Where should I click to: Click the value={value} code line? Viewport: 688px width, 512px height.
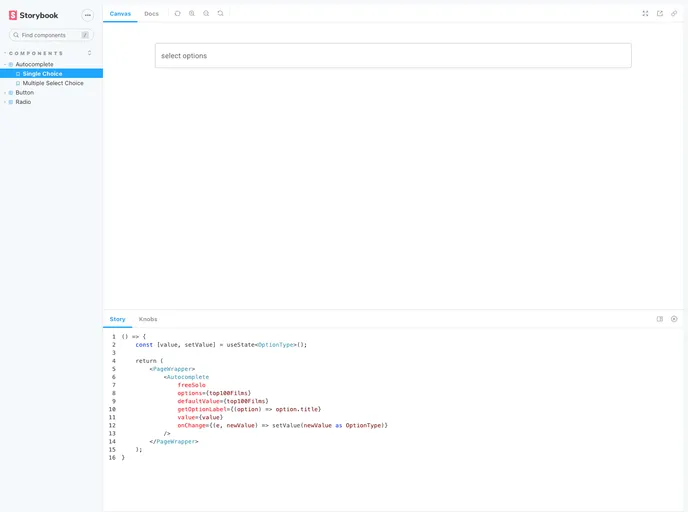(x=200, y=417)
